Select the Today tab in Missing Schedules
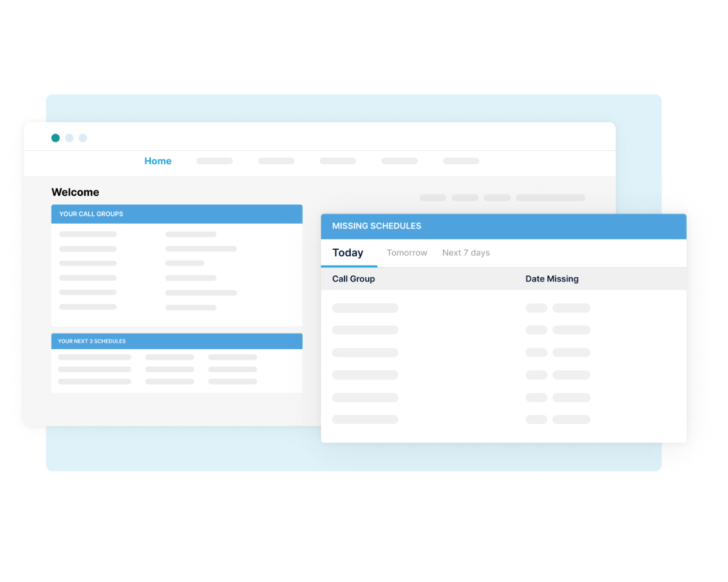The height and width of the screenshot is (582, 728). (348, 253)
